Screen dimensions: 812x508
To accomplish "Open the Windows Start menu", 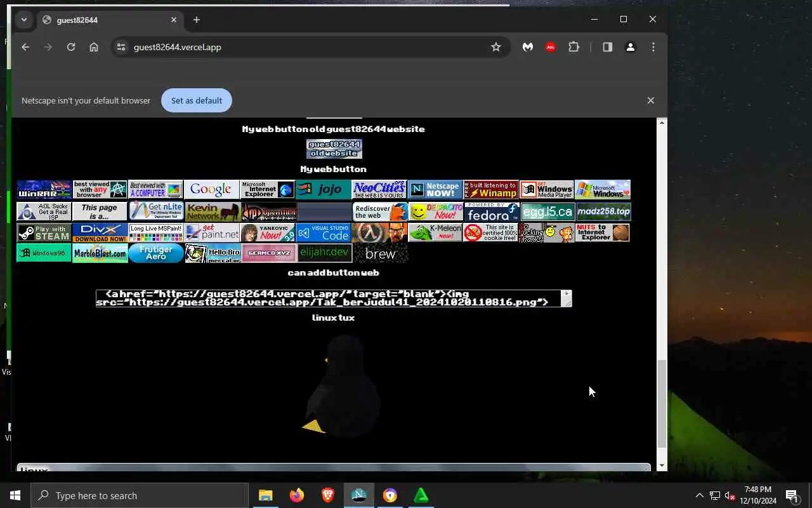I will 15,495.
